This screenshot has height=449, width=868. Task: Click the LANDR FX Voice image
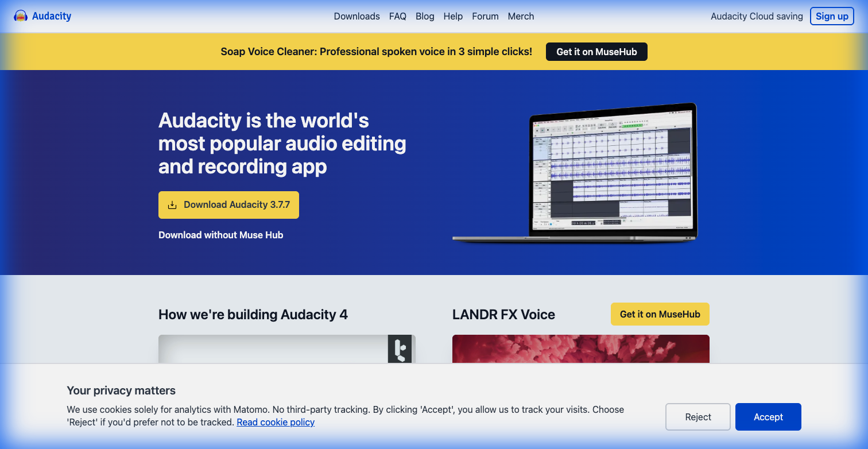pos(580,350)
